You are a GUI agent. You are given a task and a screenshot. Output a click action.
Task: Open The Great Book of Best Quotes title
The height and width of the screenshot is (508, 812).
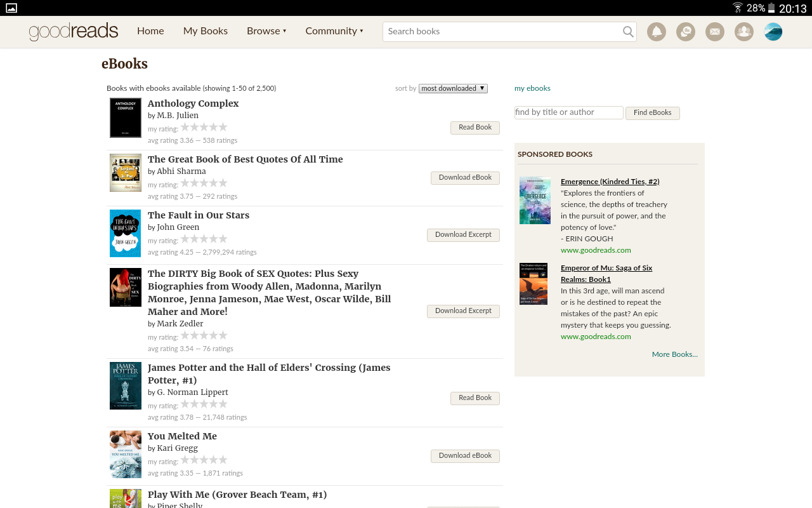(x=246, y=159)
